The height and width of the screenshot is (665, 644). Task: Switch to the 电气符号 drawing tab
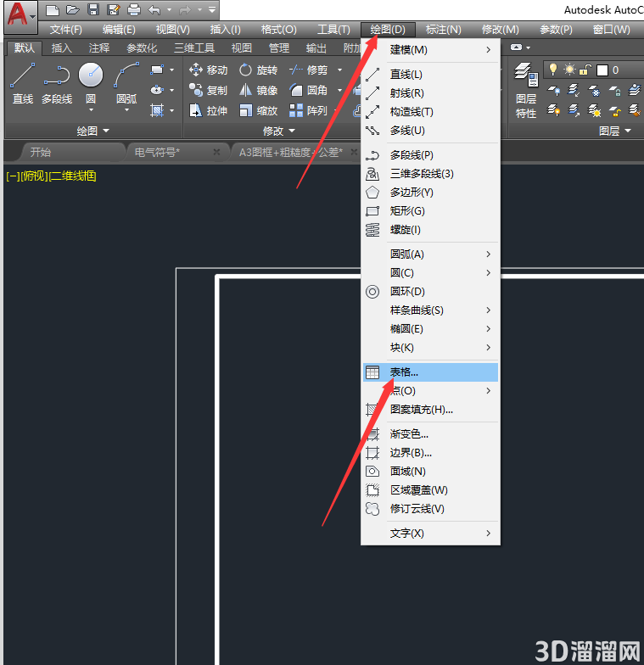point(157,153)
